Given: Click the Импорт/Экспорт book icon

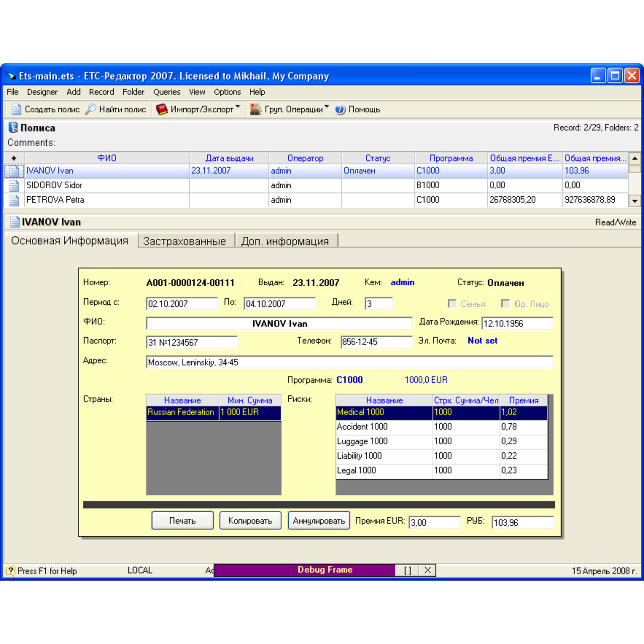Looking at the screenshot, I should click(162, 109).
